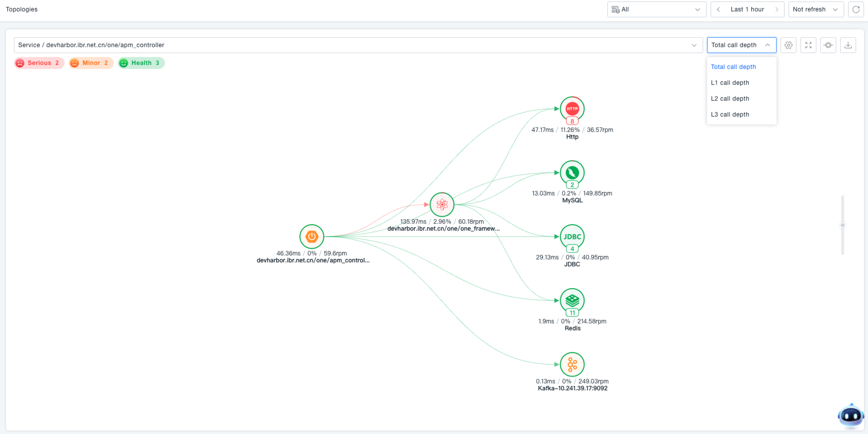Open topology settings gear icon
This screenshot has height=434, width=868.
[x=789, y=45]
